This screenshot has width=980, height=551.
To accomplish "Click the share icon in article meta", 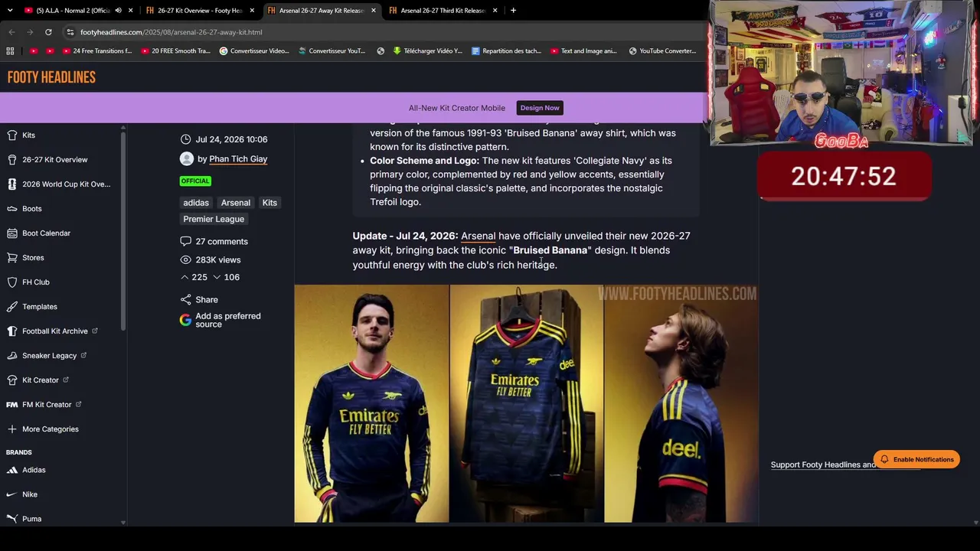I will (x=185, y=300).
